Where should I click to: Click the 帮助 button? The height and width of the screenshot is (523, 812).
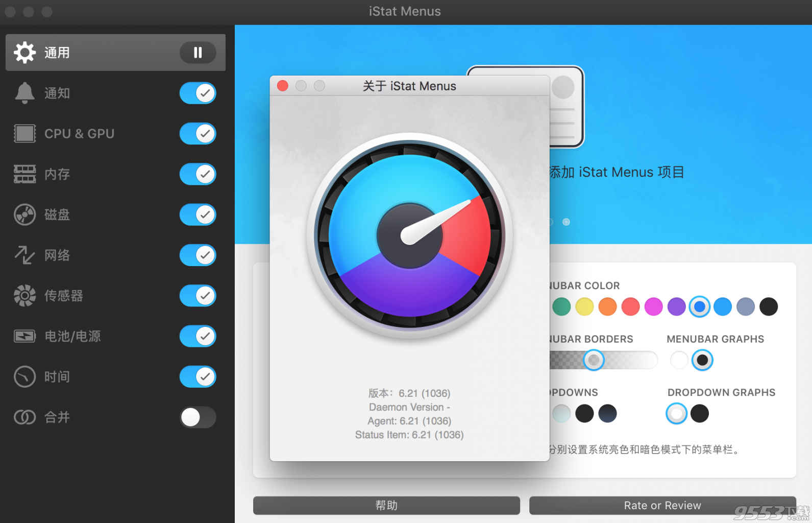[386, 505]
